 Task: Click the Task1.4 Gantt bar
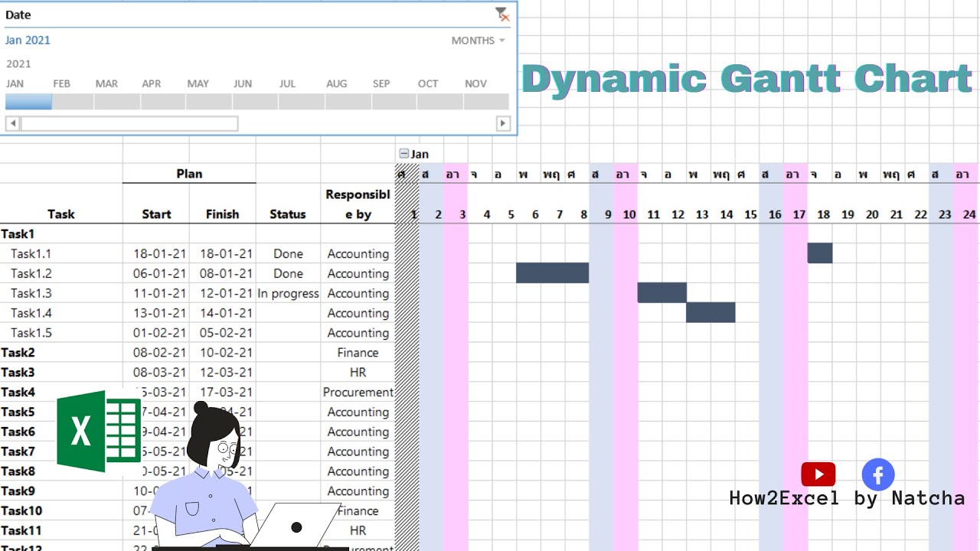[x=710, y=312]
